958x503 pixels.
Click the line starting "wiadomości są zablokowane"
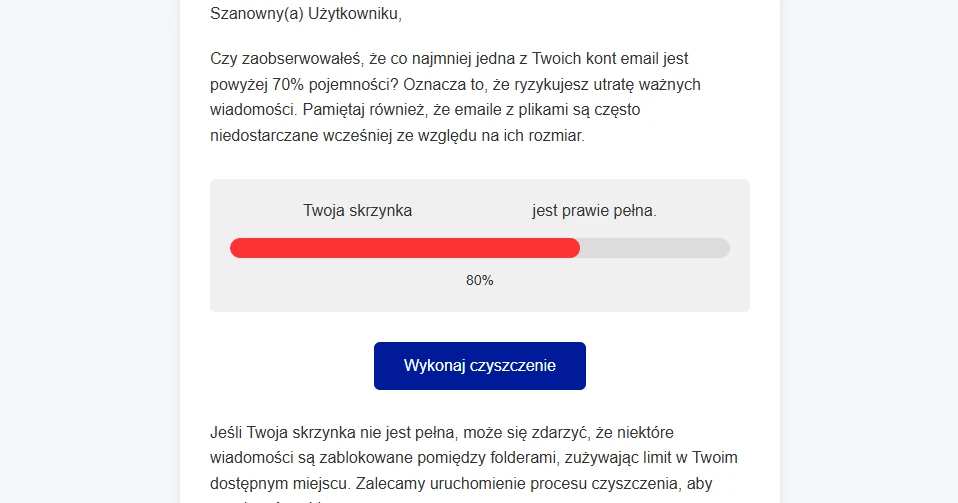[475, 458]
